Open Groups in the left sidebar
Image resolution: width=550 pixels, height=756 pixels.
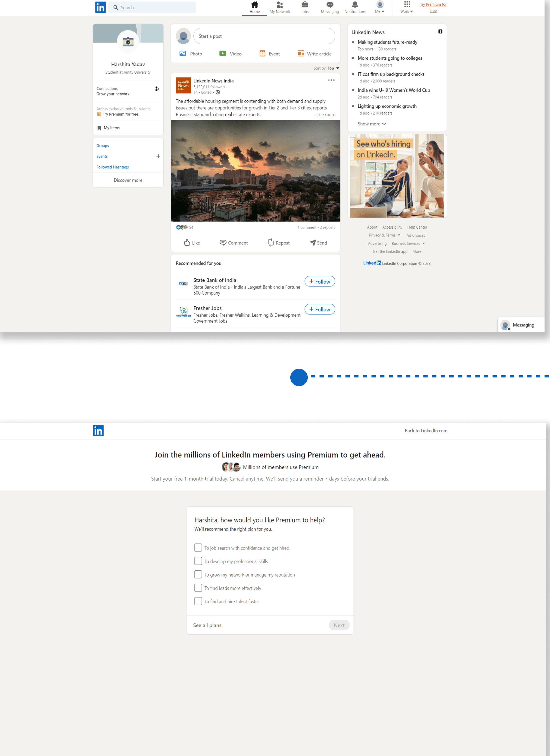tap(103, 146)
